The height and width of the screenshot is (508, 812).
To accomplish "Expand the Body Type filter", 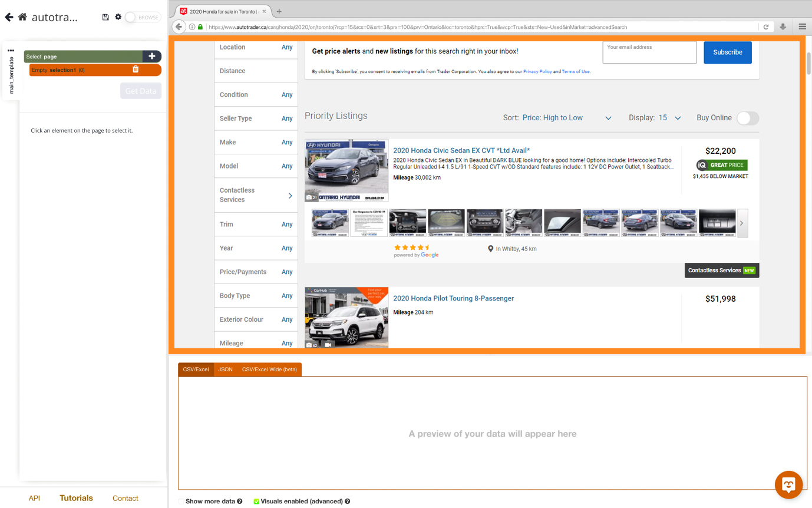I will [x=256, y=296].
